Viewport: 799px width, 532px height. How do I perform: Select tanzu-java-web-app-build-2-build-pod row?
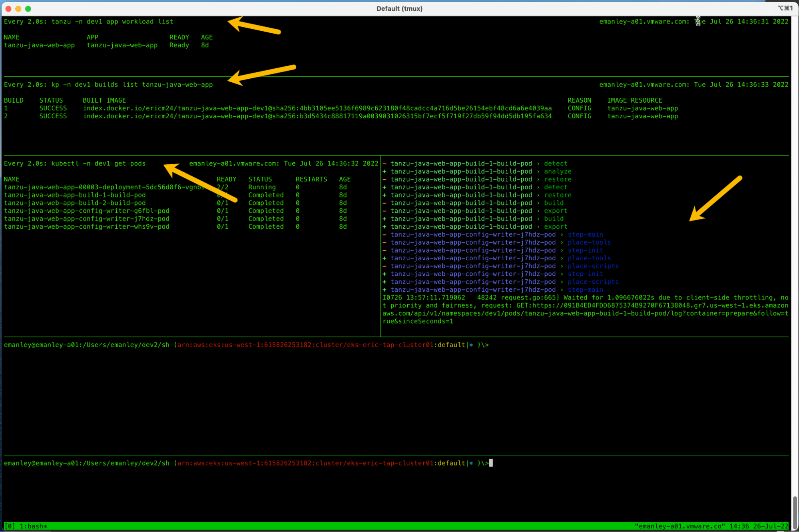pos(75,203)
